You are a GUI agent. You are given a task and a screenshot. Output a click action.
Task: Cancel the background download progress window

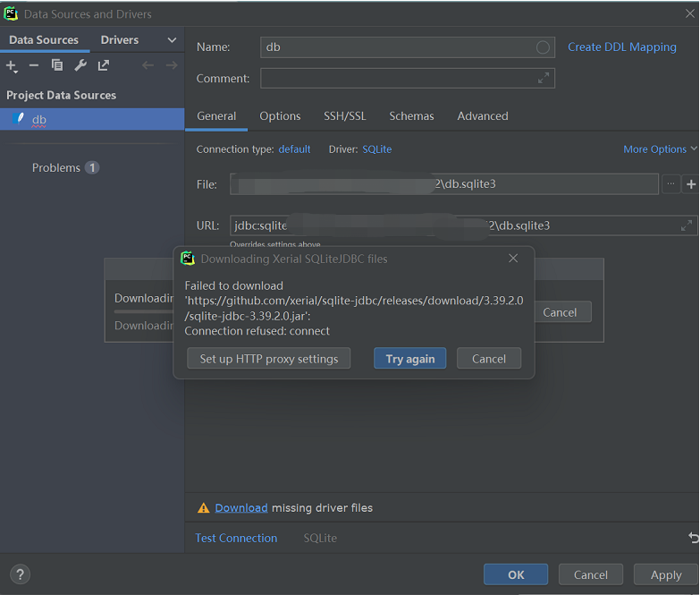point(561,312)
